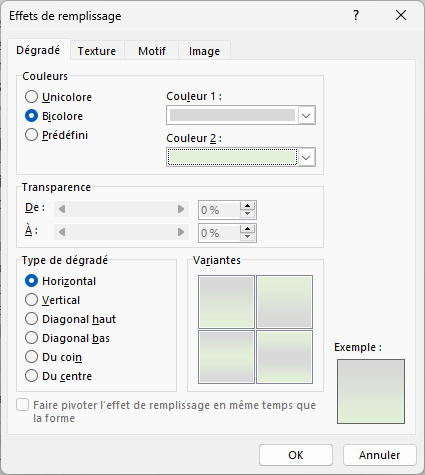Click the help question mark icon
The image size is (425, 475).
pyautogui.click(x=356, y=15)
